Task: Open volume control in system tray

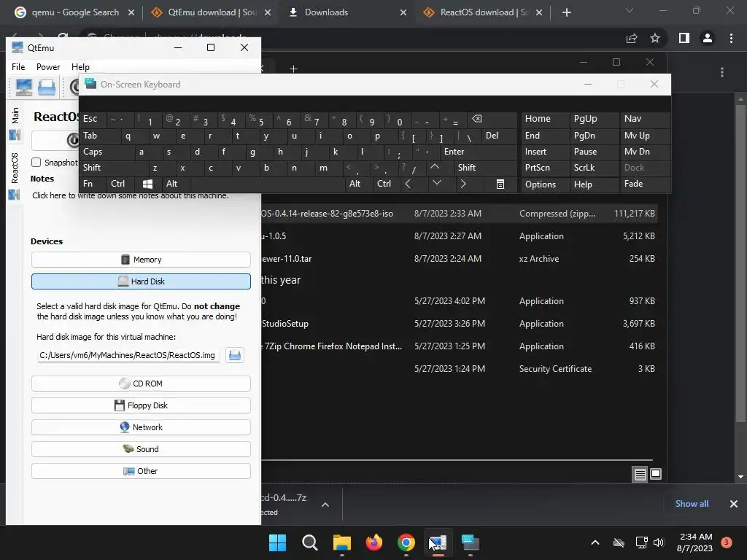Action: tap(659, 542)
